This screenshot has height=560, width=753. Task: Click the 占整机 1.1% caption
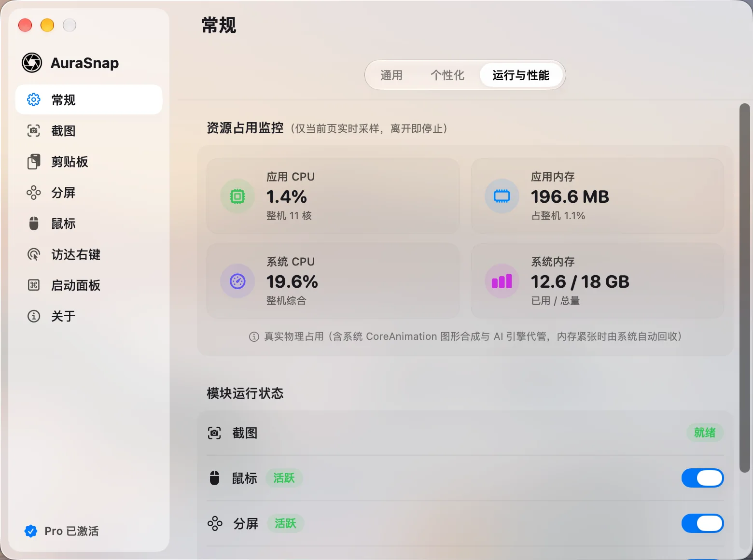coord(558,216)
